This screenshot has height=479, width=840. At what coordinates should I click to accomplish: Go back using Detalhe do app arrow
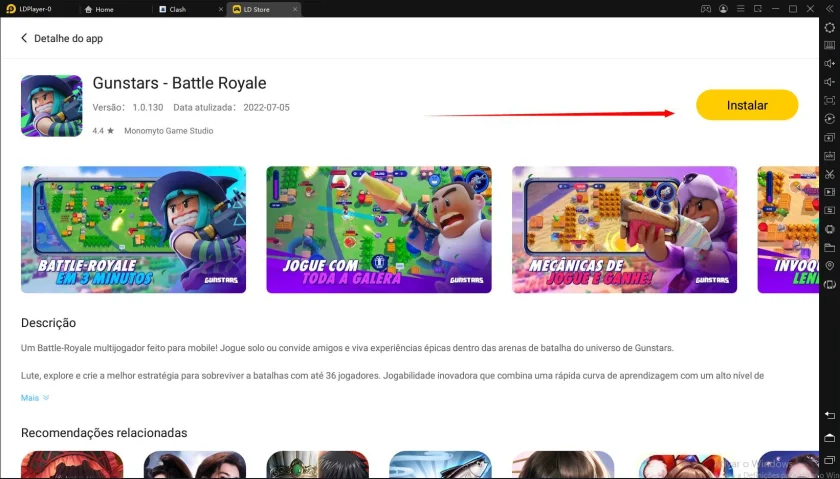pyautogui.click(x=24, y=38)
